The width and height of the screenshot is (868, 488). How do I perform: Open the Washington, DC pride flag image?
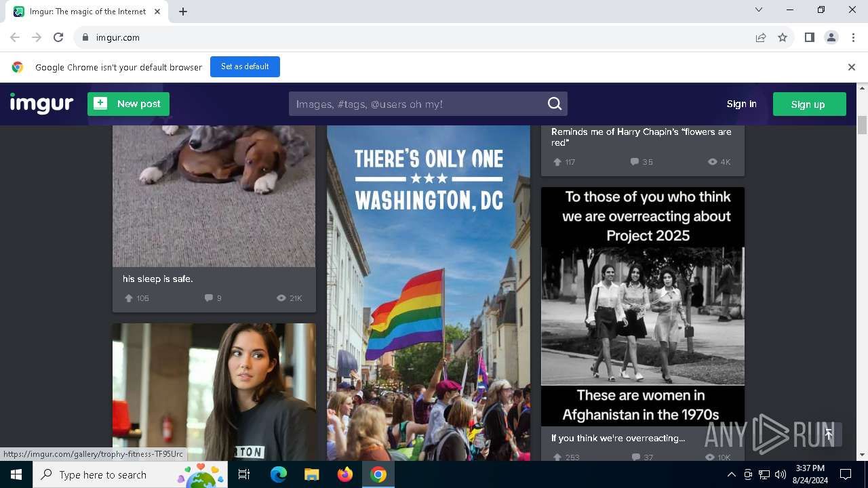coord(429,293)
